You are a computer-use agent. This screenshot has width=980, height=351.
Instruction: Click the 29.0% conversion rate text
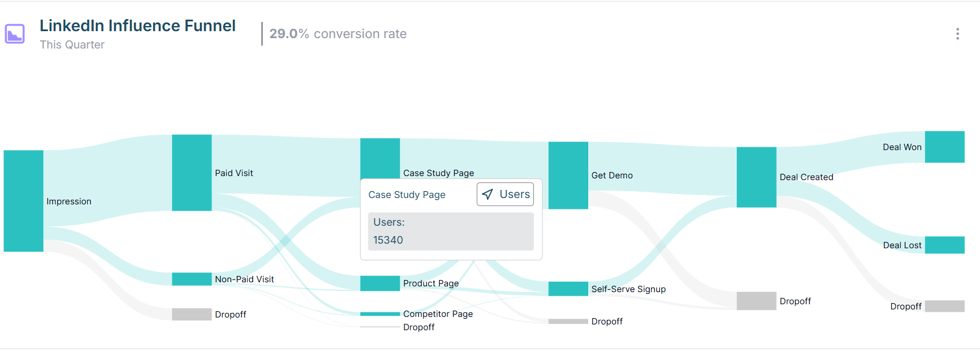[338, 34]
